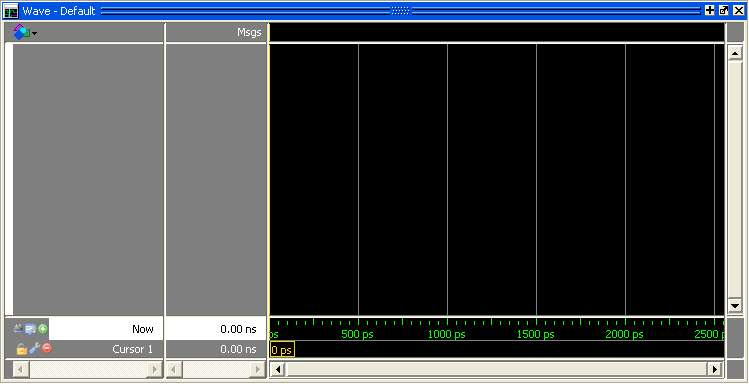Open cursor properties with the wrench icon
749x384 pixels.
[34, 349]
